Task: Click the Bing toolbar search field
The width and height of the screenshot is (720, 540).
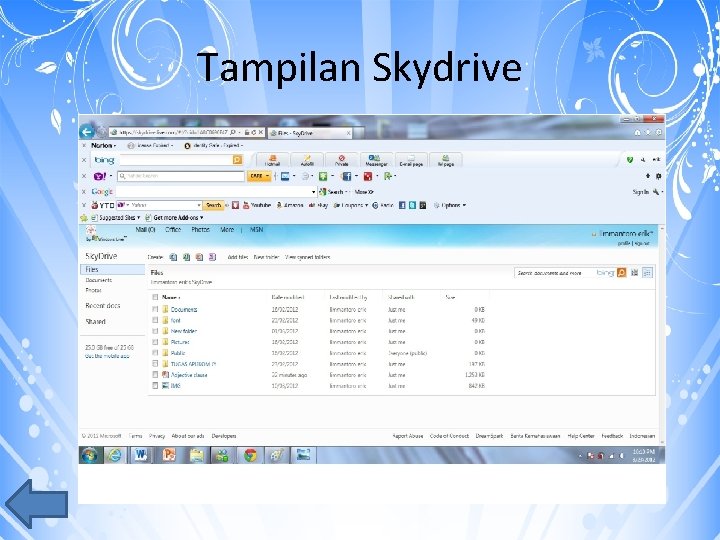Action: (x=176, y=159)
